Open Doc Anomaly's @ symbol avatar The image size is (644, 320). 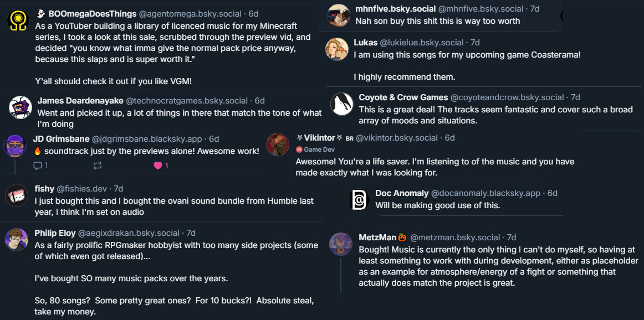pos(359,200)
